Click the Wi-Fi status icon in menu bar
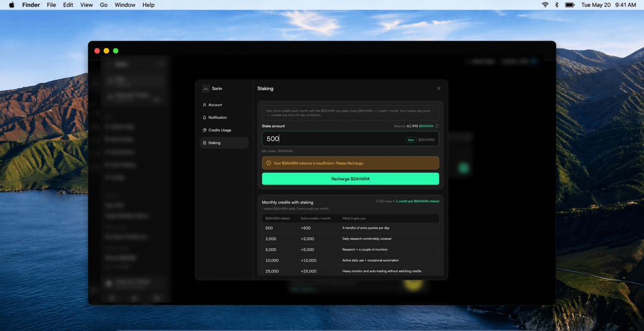The width and height of the screenshot is (644, 331). click(545, 5)
